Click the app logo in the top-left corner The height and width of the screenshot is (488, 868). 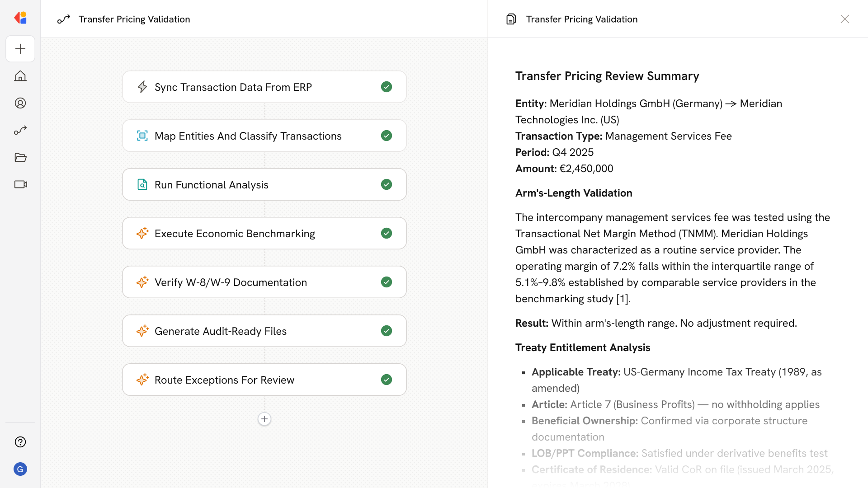pyautogui.click(x=20, y=18)
